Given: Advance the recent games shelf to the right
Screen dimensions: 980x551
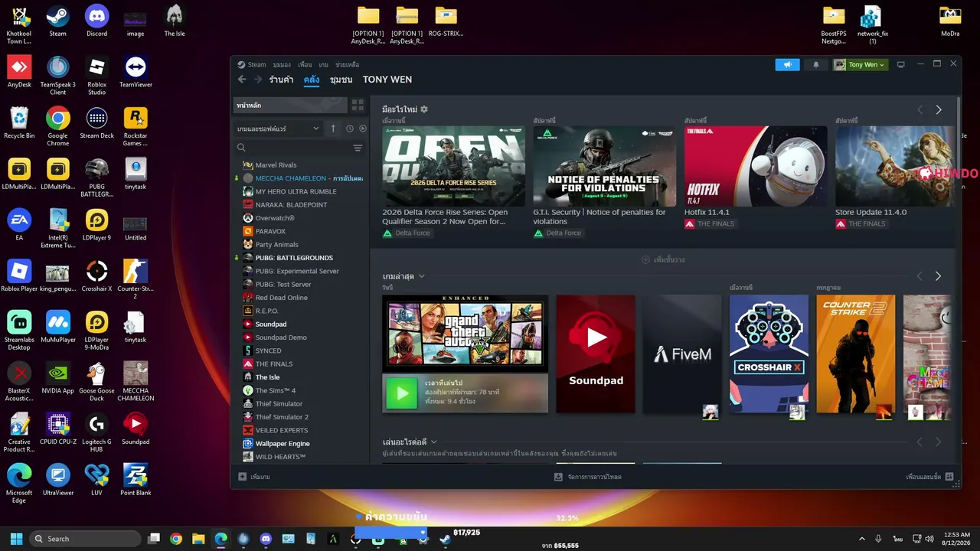Looking at the screenshot, I should [x=939, y=276].
